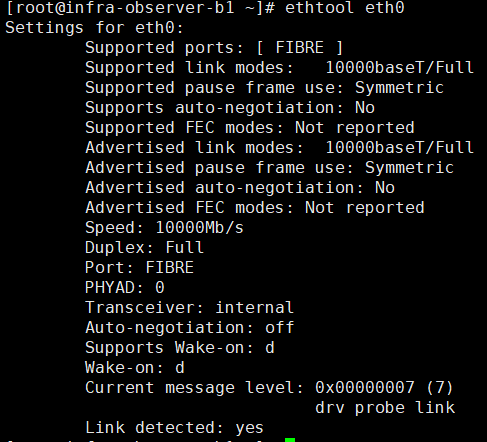Click the Supported link modes 10000baseT/Full value
This screenshot has height=442, width=487.
(399, 68)
